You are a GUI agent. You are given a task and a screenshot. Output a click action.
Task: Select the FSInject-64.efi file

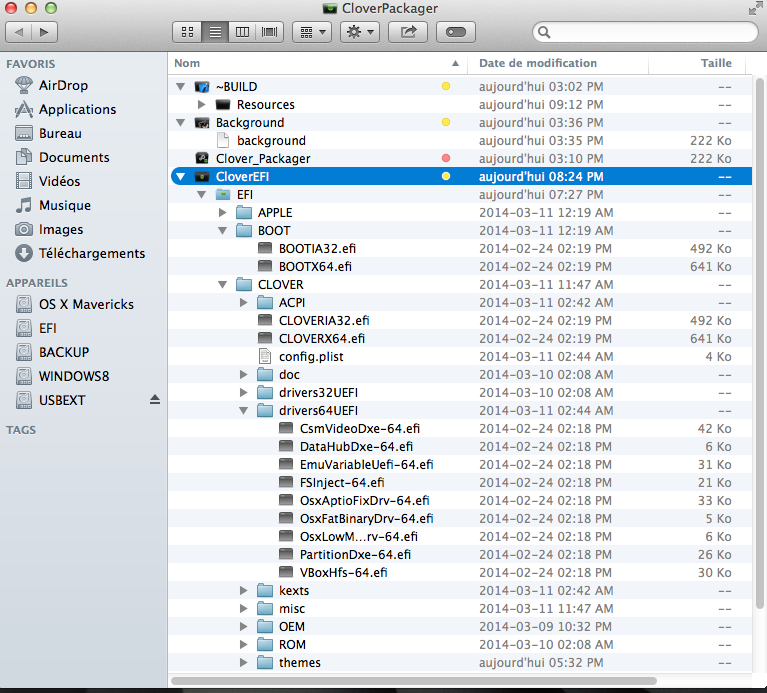coord(460,483)
